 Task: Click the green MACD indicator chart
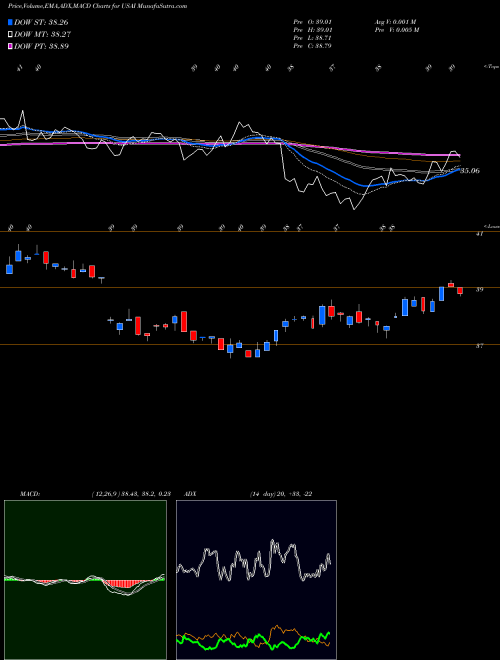(x=85, y=580)
